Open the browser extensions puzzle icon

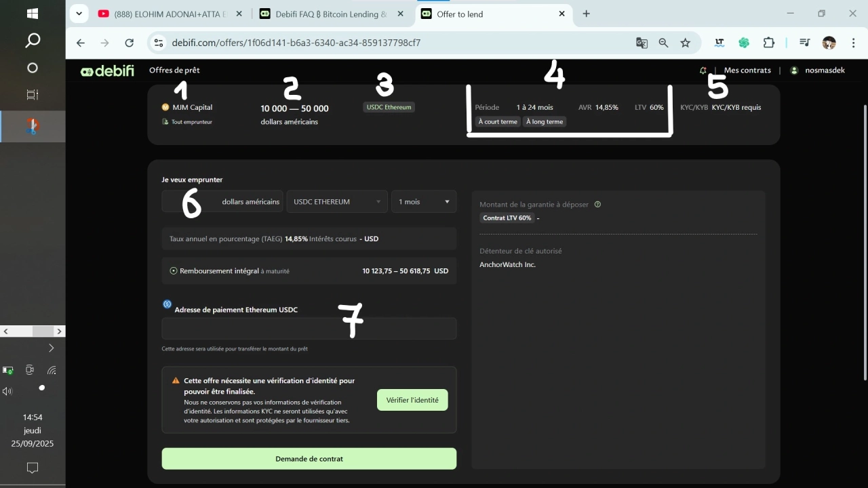pos(768,43)
